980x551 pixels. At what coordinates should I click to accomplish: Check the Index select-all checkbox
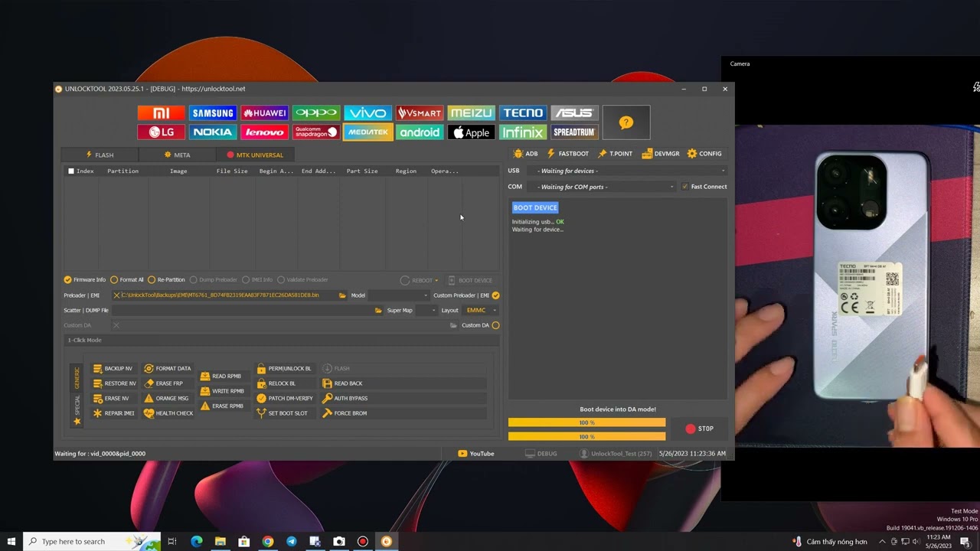(71, 171)
